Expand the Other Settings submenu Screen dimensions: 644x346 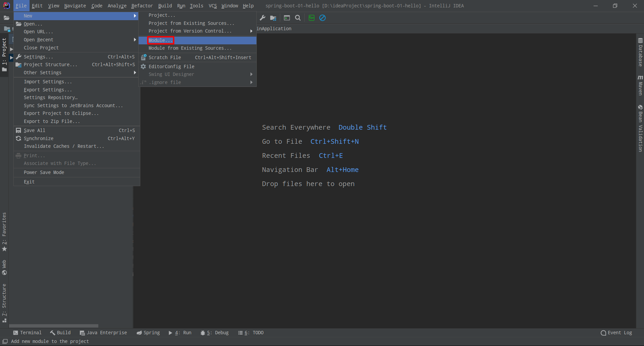76,73
